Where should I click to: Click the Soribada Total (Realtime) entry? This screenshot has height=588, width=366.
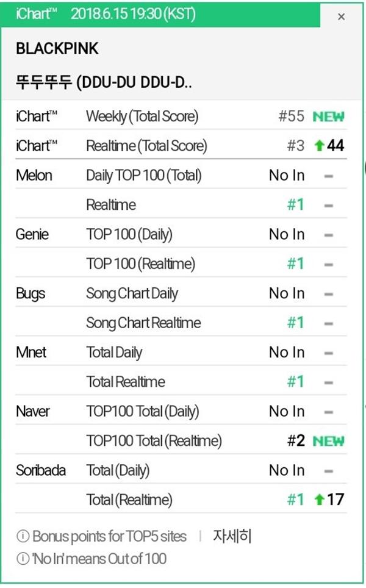(x=129, y=500)
